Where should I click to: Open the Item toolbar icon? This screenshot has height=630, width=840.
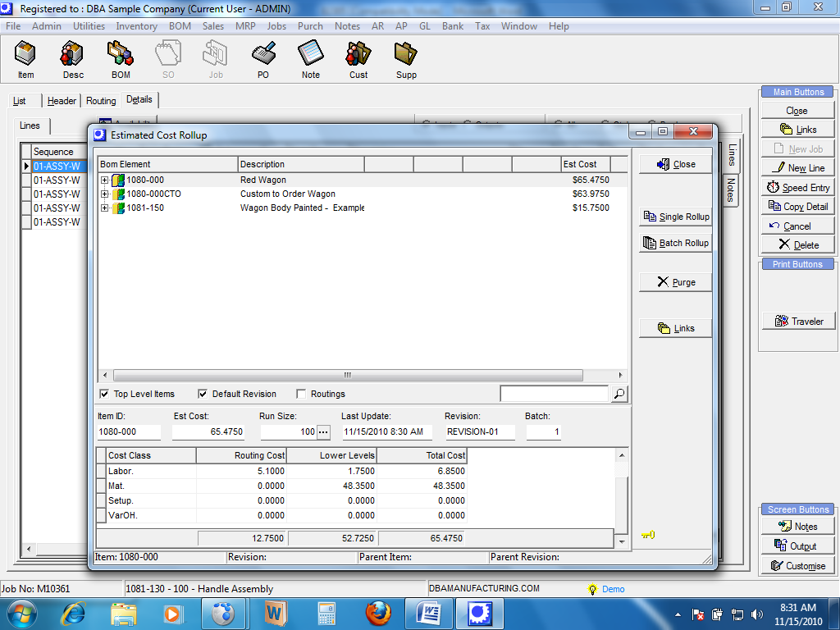[x=26, y=61]
